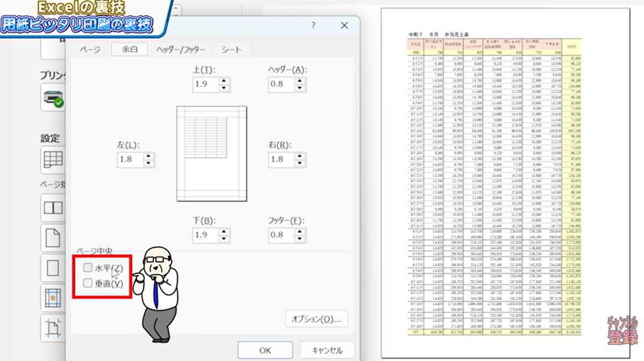Click the print active sheets grid icon
This screenshot has height=361, width=644.
point(53,159)
